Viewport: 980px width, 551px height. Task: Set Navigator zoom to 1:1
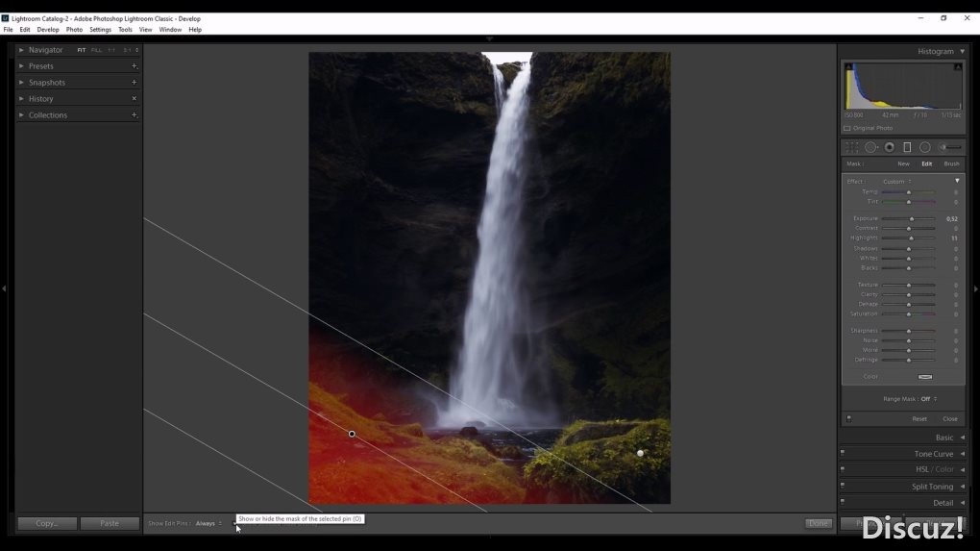(x=111, y=50)
